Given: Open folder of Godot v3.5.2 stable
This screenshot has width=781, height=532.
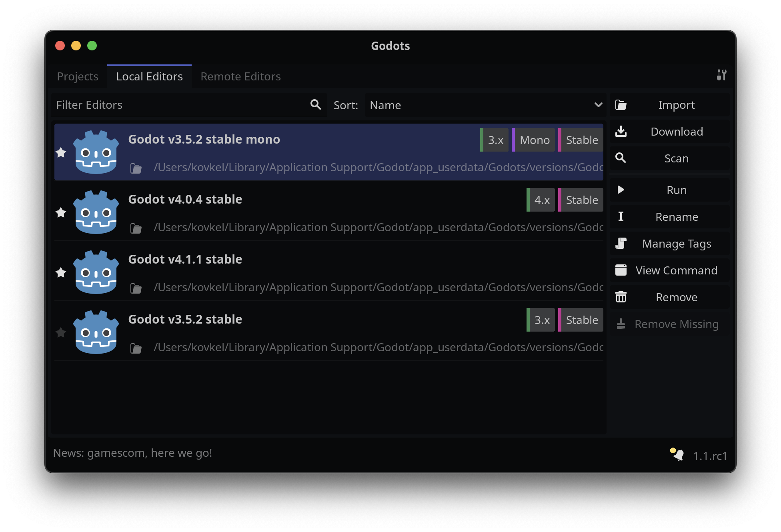Looking at the screenshot, I should click(136, 348).
